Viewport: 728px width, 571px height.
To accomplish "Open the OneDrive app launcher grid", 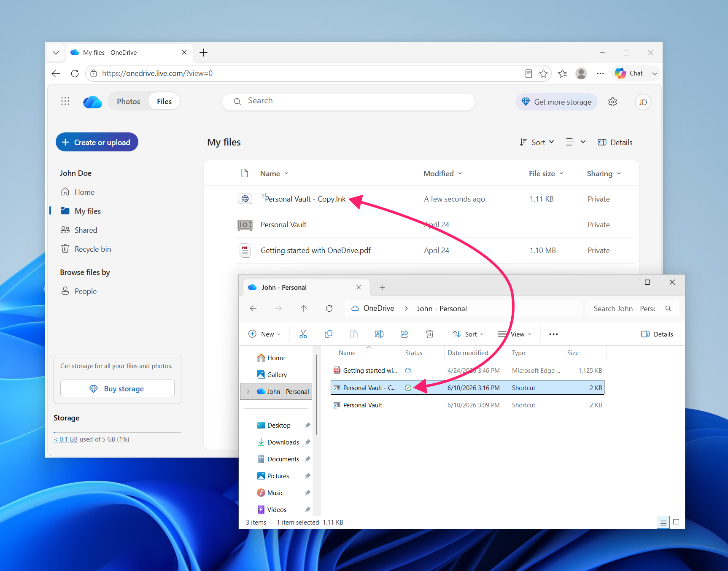I will tap(65, 101).
